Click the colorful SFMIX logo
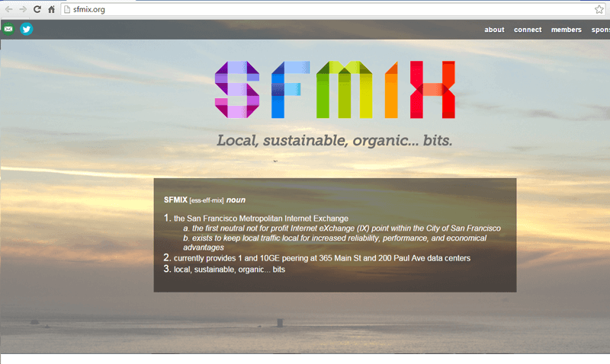The height and width of the screenshot is (364, 610). pos(335,89)
